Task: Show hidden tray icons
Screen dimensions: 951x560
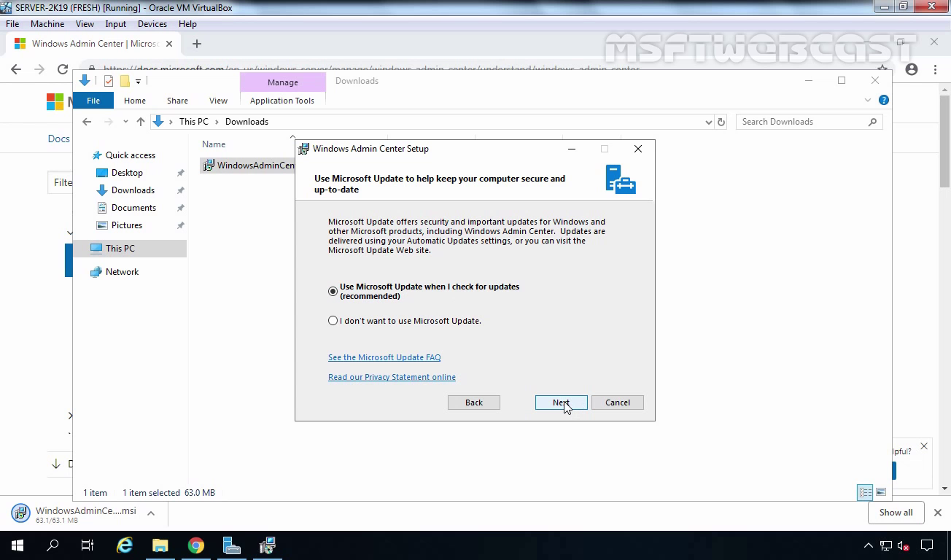Action: pos(868,545)
